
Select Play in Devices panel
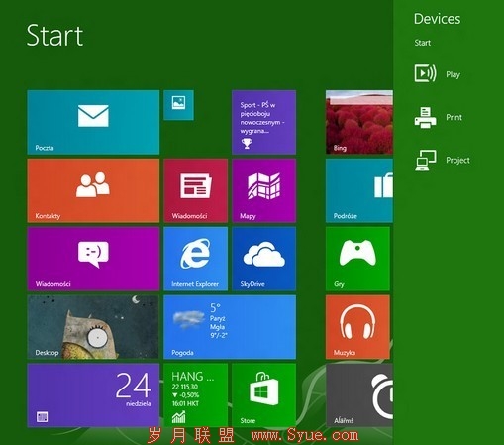pyautogui.click(x=438, y=73)
